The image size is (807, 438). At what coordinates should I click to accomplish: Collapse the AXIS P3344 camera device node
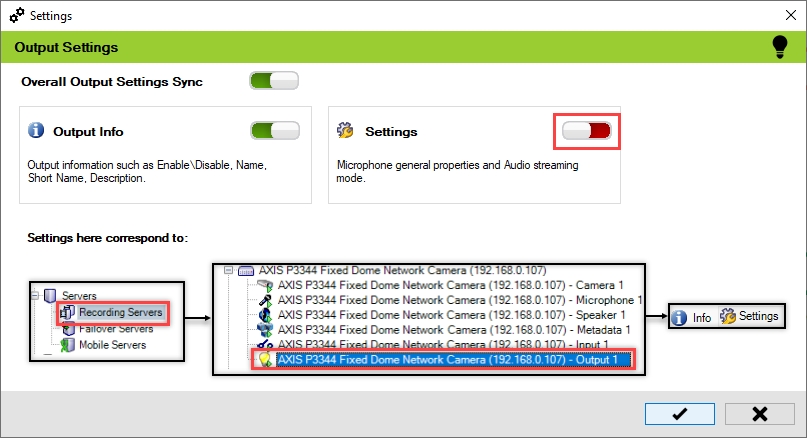coord(229,270)
